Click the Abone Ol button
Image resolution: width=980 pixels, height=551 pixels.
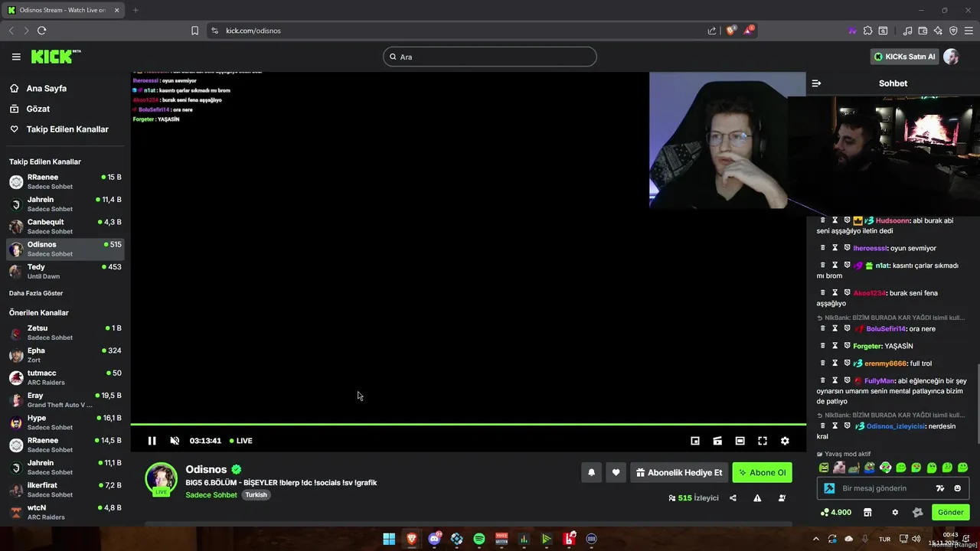762,473
